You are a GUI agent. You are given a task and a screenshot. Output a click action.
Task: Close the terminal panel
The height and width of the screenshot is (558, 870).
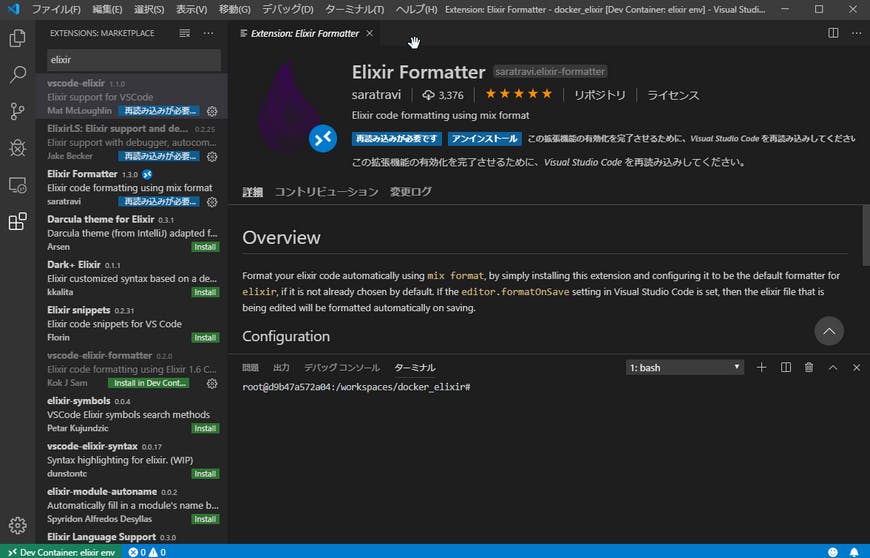(x=857, y=367)
